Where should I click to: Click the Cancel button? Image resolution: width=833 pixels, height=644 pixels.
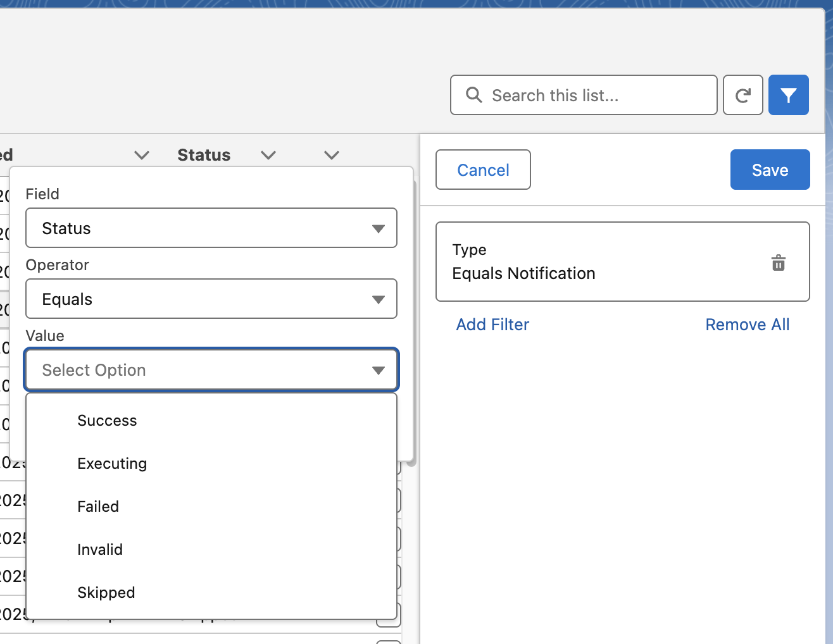(x=483, y=170)
